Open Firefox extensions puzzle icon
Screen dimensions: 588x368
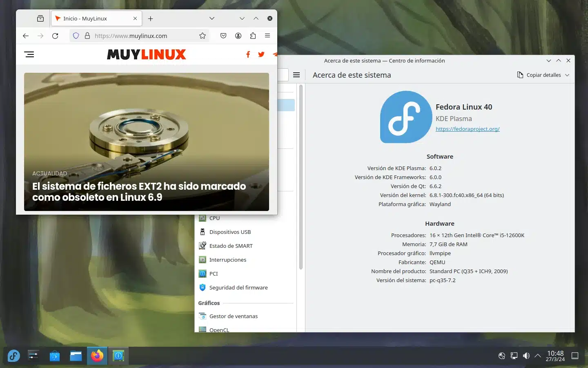click(x=253, y=36)
